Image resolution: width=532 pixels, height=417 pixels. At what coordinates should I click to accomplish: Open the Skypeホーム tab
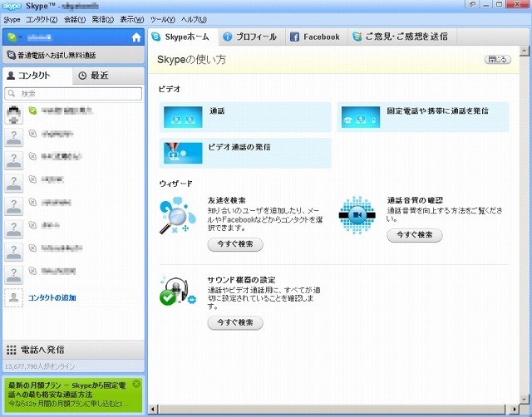[x=183, y=37]
